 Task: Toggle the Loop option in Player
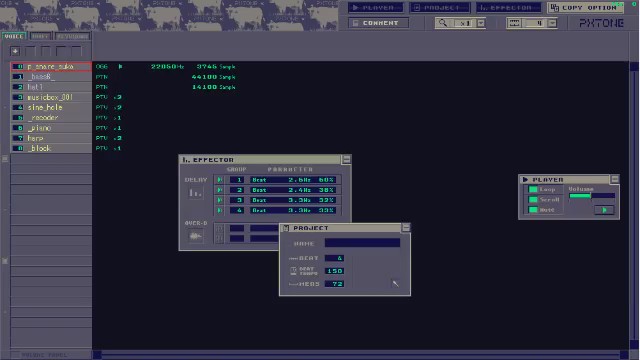click(x=533, y=189)
